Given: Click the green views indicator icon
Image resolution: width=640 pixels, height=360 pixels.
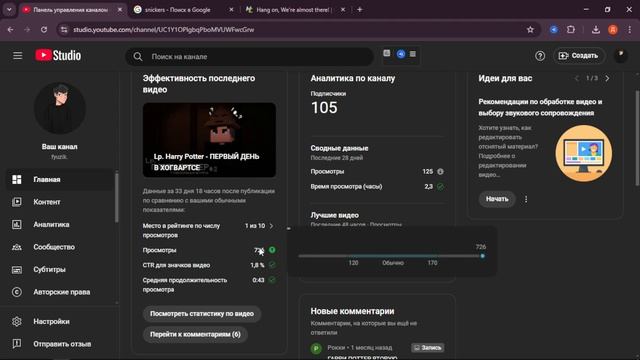Looking at the screenshot, I should click(272, 250).
